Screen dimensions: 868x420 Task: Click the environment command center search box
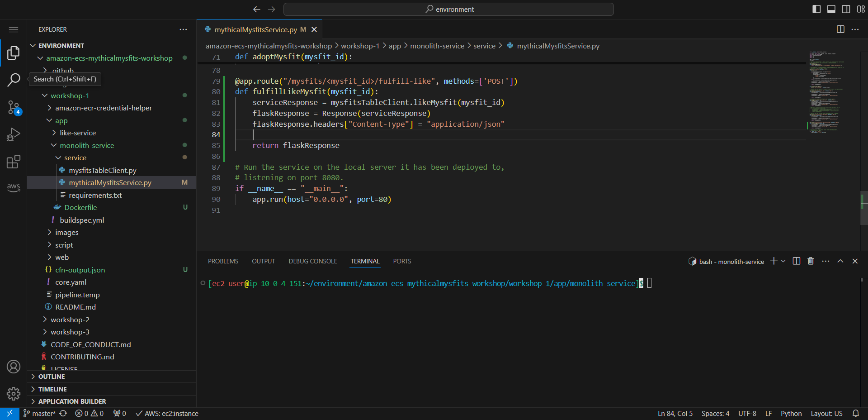tap(448, 9)
